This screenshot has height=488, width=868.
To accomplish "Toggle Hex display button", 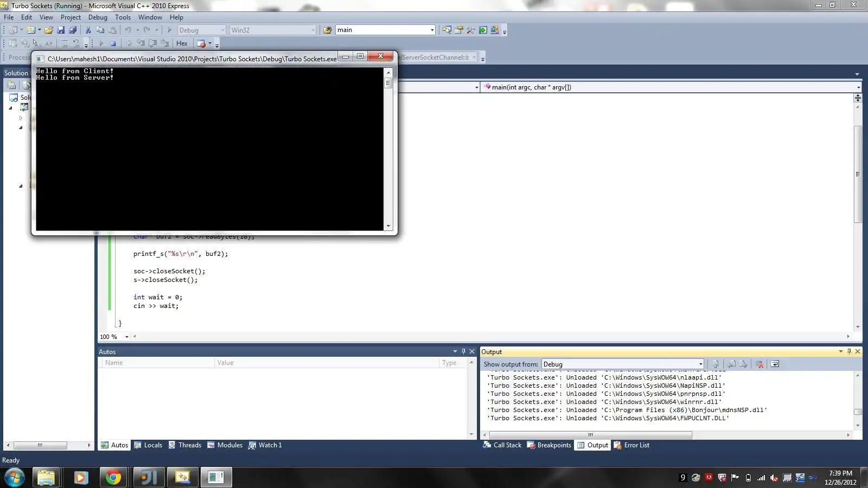I will click(x=182, y=43).
